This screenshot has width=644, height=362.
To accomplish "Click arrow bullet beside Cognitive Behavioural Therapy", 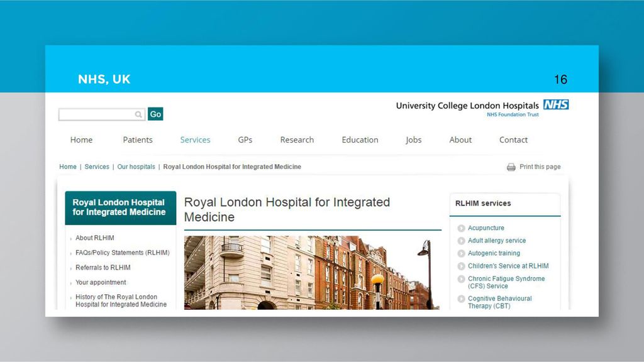I will 461,299.
